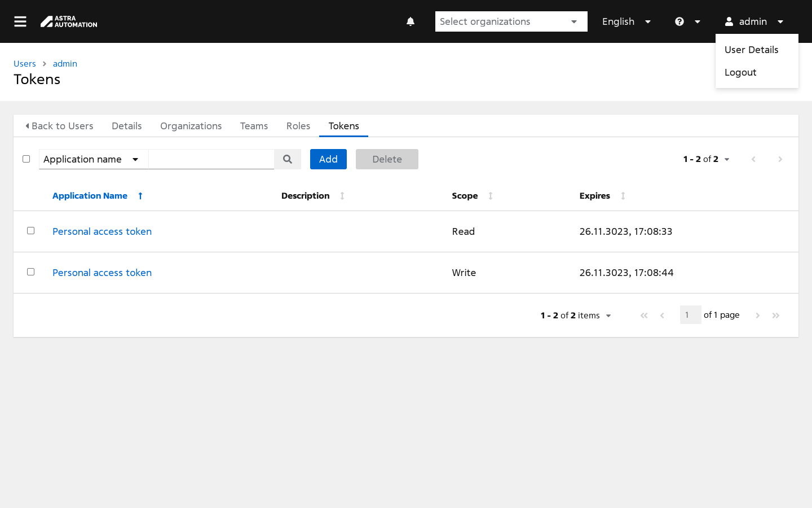Click expiry '26.11.3023, 17:08:33'

pos(626,231)
